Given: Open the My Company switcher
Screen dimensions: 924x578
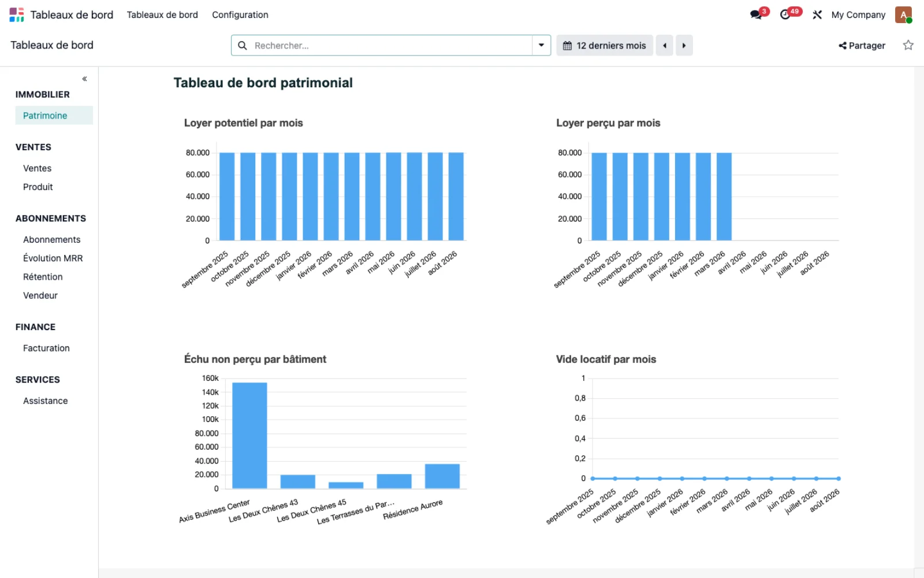Looking at the screenshot, I should [x=858, y=15].
